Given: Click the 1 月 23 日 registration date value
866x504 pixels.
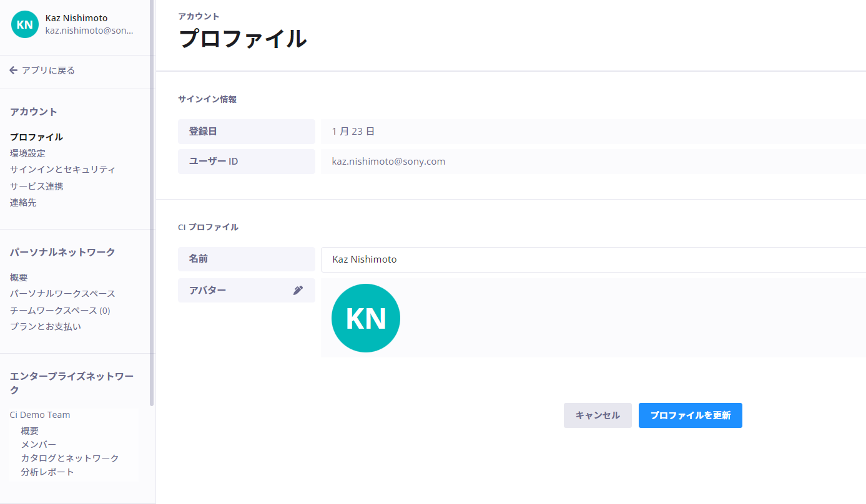Looking at the screenshot, I should point(353,132).
